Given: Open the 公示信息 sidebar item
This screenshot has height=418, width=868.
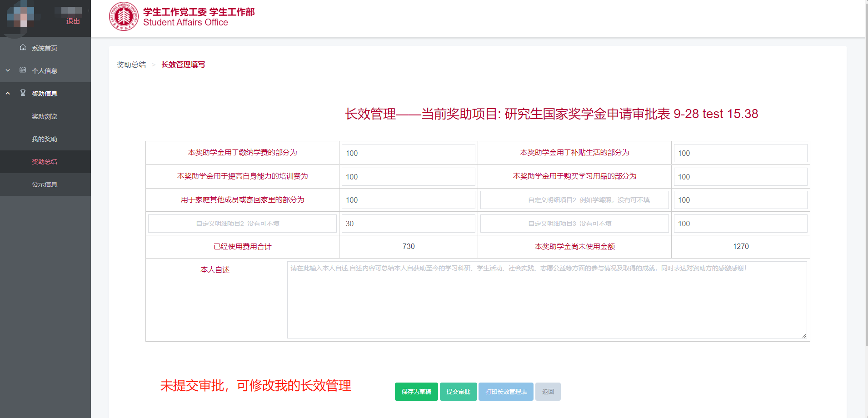Looking at the screenshot, I should [x=45, y=184].
